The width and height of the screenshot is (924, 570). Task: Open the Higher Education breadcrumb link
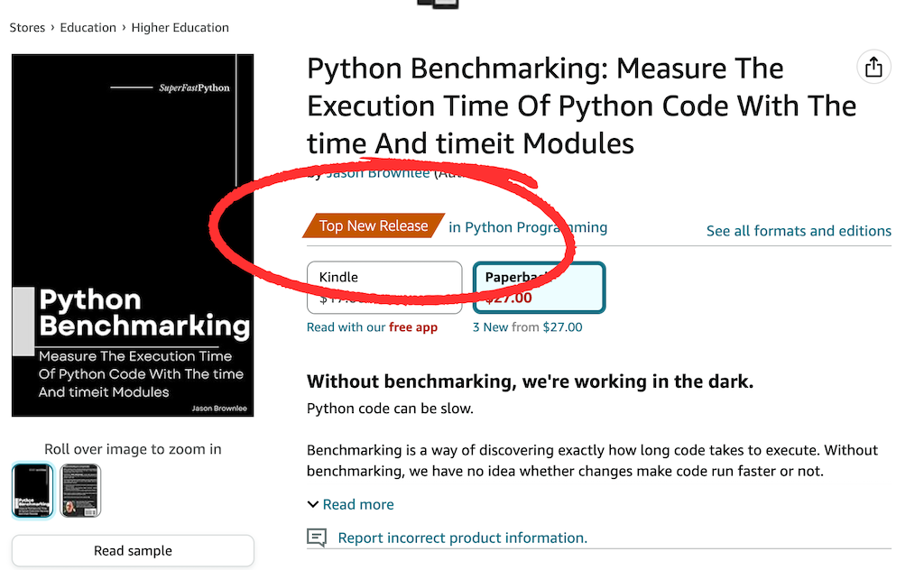[180, 27]
